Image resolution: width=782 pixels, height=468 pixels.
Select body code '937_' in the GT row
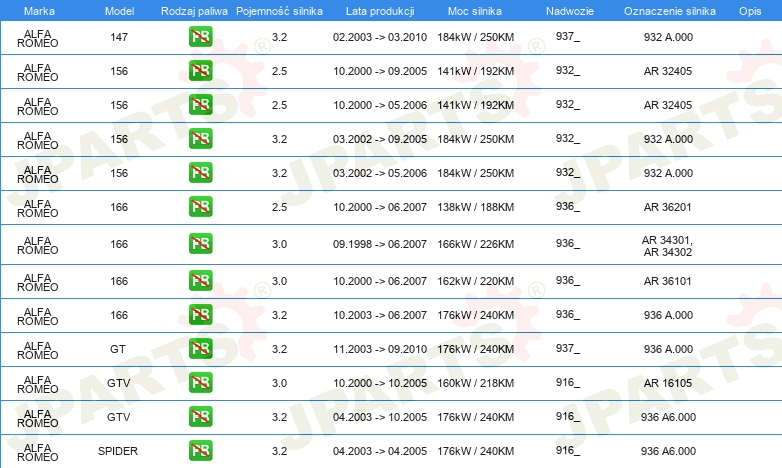click(x=568, y=348)
